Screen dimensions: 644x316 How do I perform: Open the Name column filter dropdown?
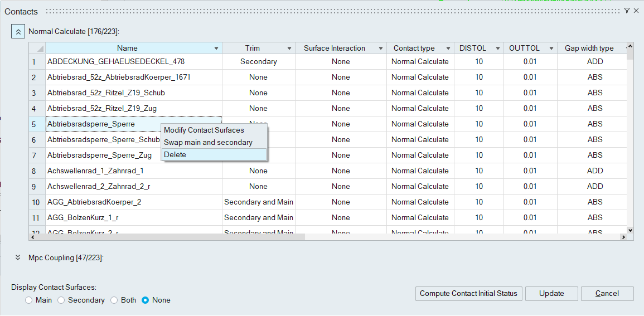216,48
